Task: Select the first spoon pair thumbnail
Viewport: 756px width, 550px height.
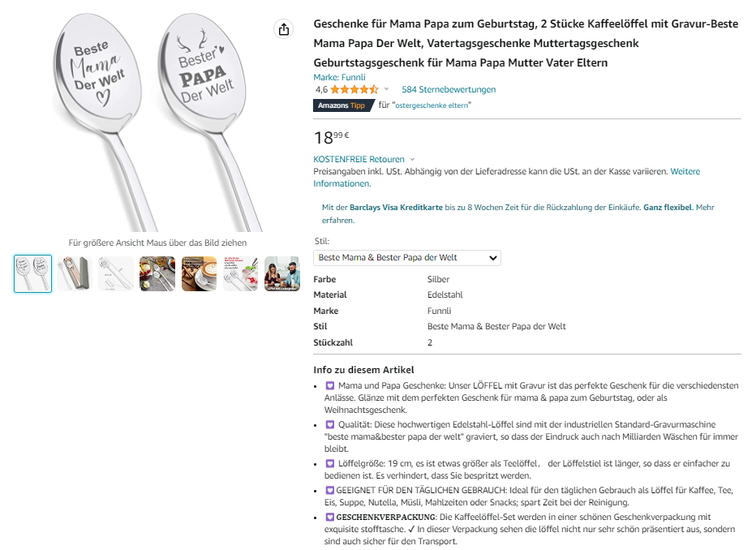Action: [32, 274]
